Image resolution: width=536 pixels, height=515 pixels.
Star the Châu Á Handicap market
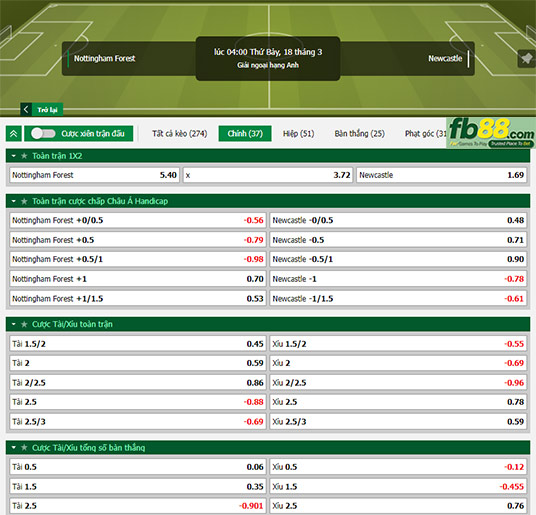(x=24, y=201)
